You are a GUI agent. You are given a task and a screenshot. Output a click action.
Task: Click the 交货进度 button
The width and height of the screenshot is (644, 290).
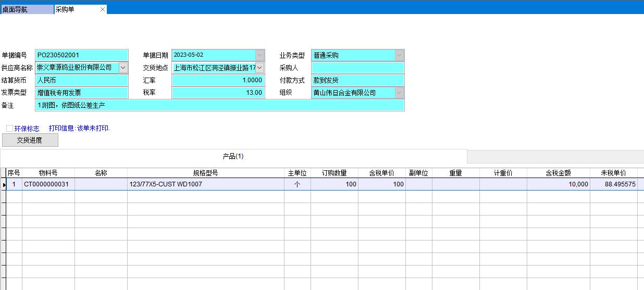(30, 141)
